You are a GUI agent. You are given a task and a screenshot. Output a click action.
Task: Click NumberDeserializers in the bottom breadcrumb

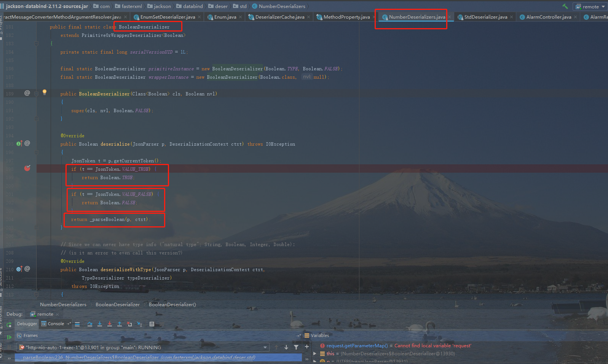(63, 305)
